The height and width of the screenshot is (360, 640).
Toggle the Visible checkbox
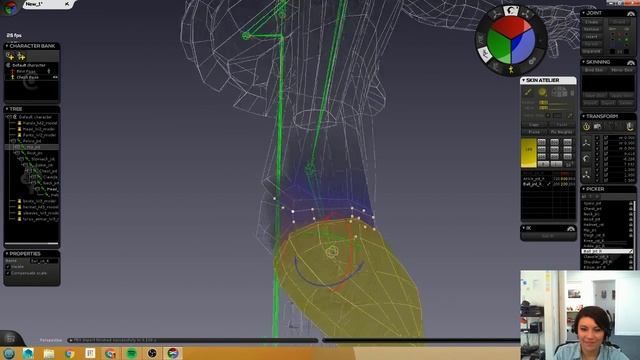[x=8, y=267]
